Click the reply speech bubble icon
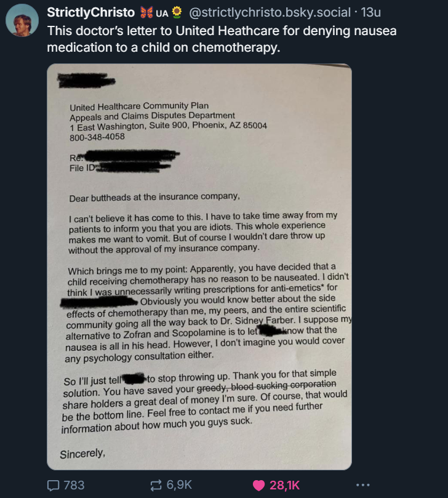This screenshot has width=448, height=498. pyautogui.click(x=53, y=485)
